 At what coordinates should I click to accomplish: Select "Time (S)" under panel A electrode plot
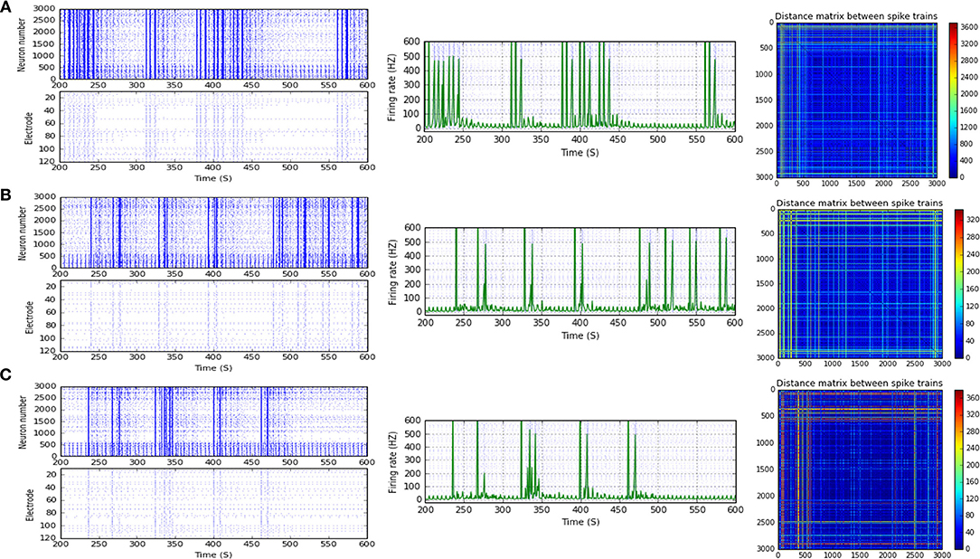tap(213, 179)
